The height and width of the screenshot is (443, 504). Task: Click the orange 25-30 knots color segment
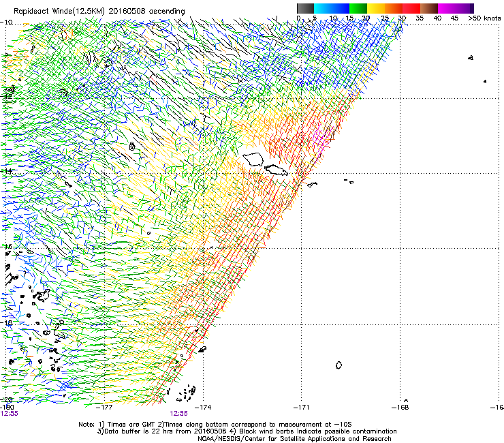tap(394, 8)
